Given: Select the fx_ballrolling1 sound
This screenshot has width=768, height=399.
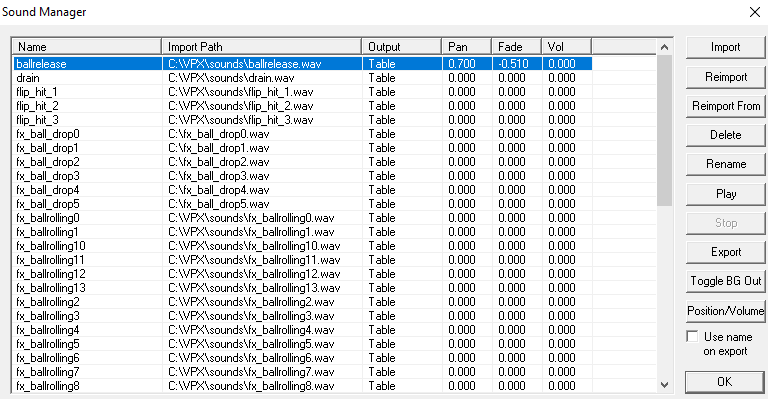Looking at the screenshot, I should (303, 232).
